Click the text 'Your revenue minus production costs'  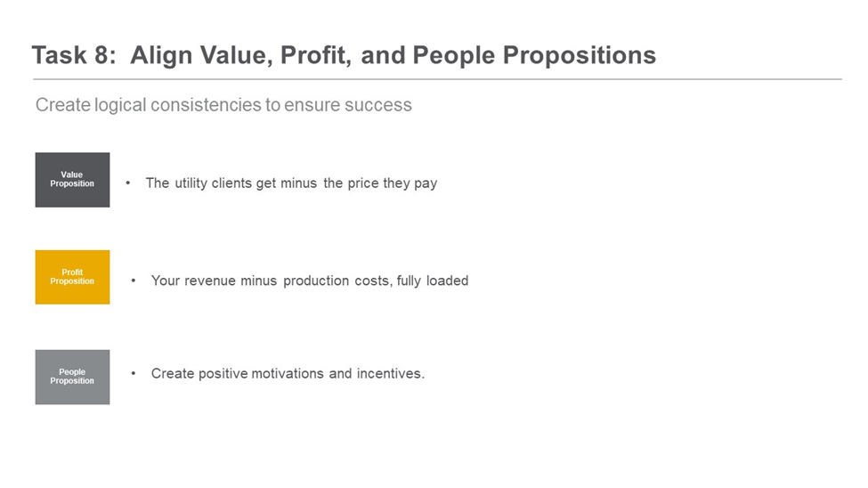270,281
